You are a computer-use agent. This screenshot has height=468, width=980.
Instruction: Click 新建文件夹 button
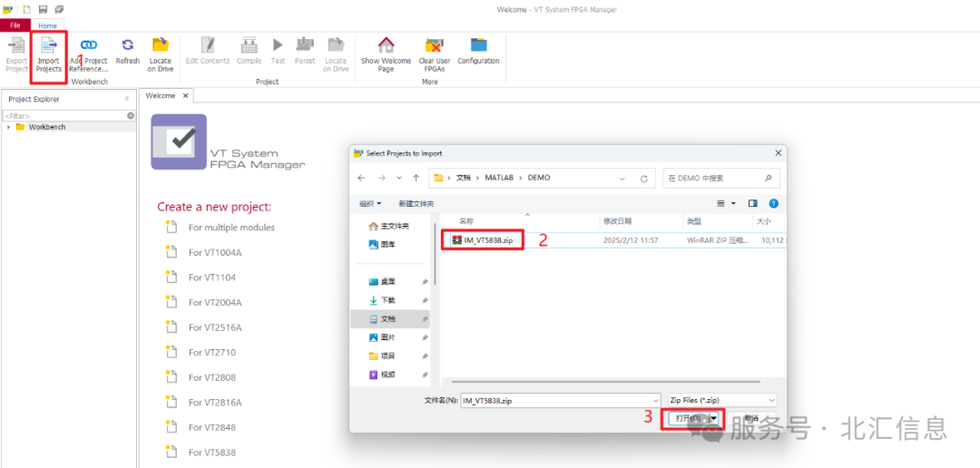(x=416, y=204)
